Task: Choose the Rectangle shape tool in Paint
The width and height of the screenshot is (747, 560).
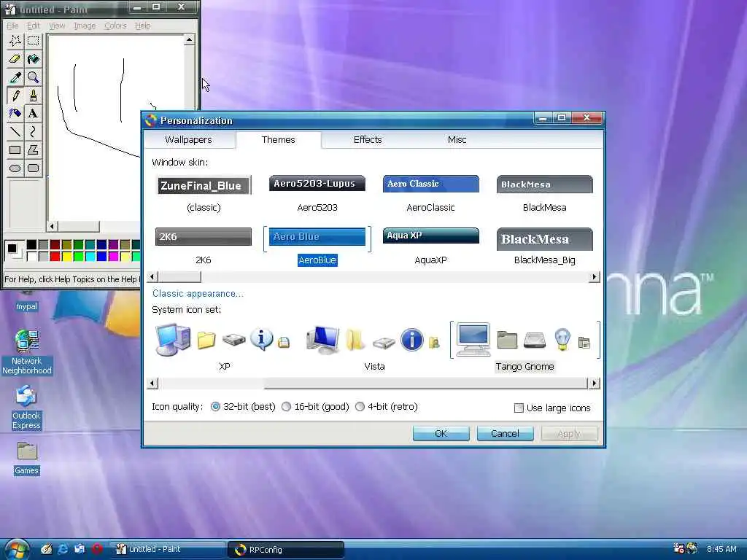Action: click(x=15, y=150)
